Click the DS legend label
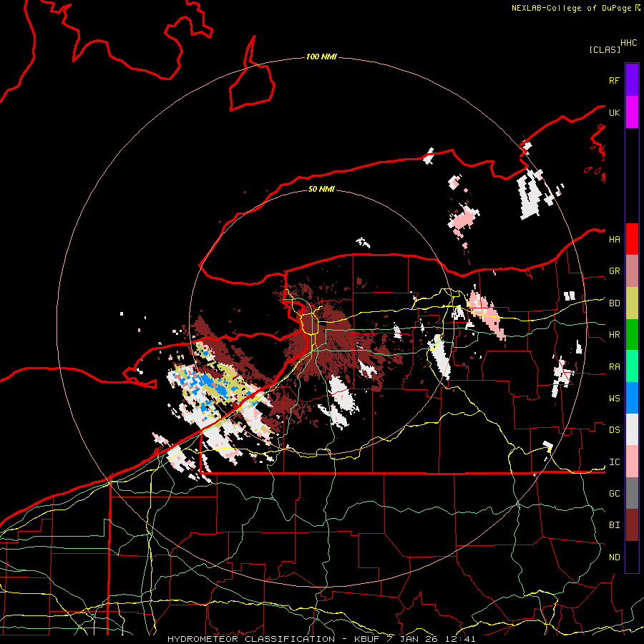This screenshot has width=644, height=644. (x=614, y=430)
